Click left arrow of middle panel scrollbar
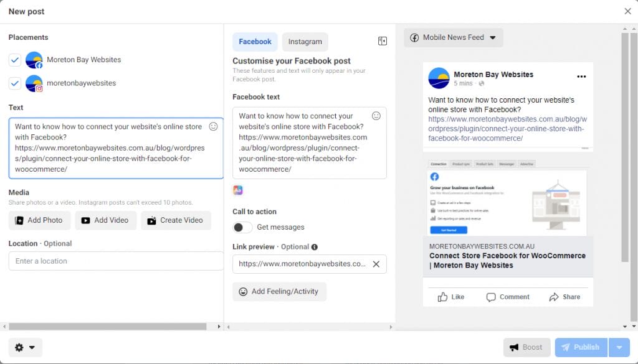Screen dimensions: 638x364 [228, 327]
